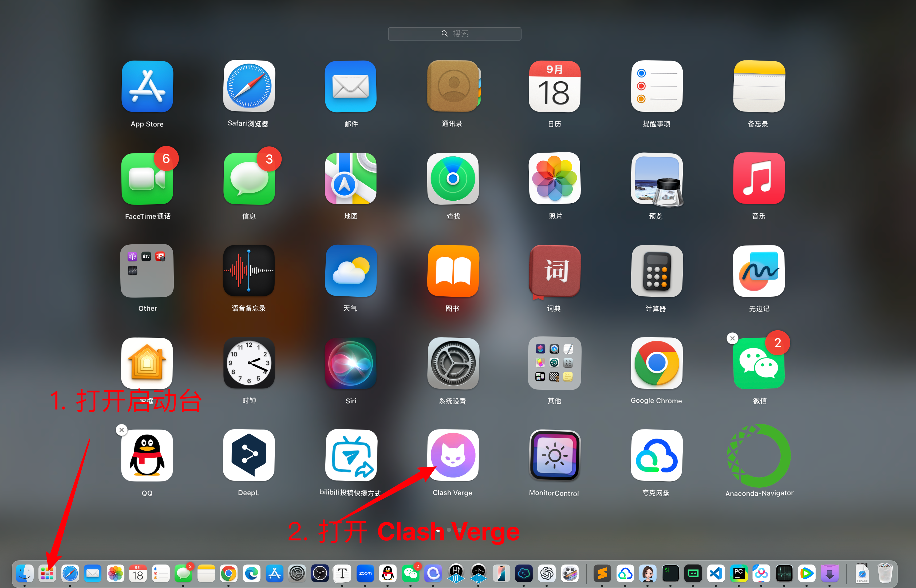
Task: Open Activity Monitor from the Dock
Action: [784, 573]
